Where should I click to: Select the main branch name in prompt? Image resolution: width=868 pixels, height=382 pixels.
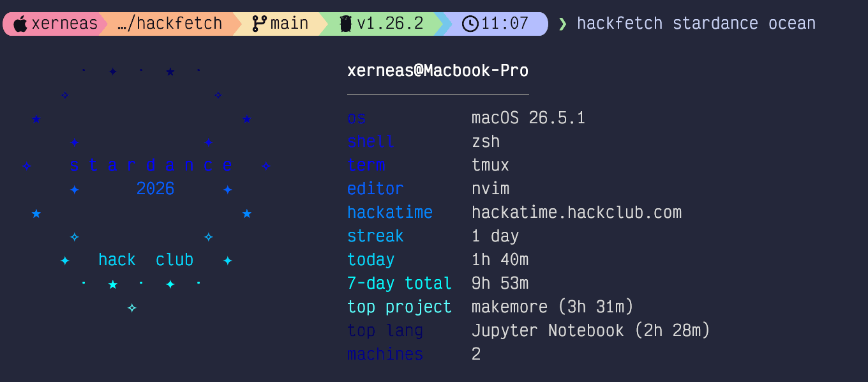click(x=289, y=24)
